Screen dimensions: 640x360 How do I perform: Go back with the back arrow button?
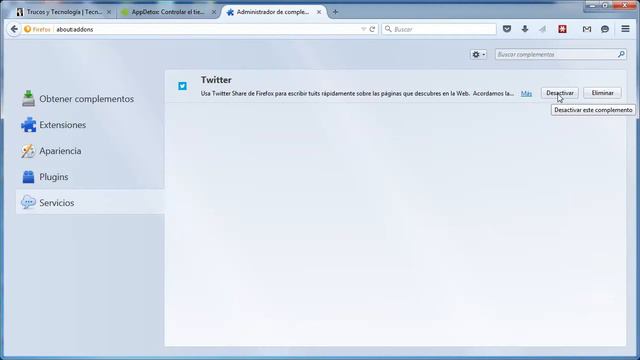[x=14, y=29]
